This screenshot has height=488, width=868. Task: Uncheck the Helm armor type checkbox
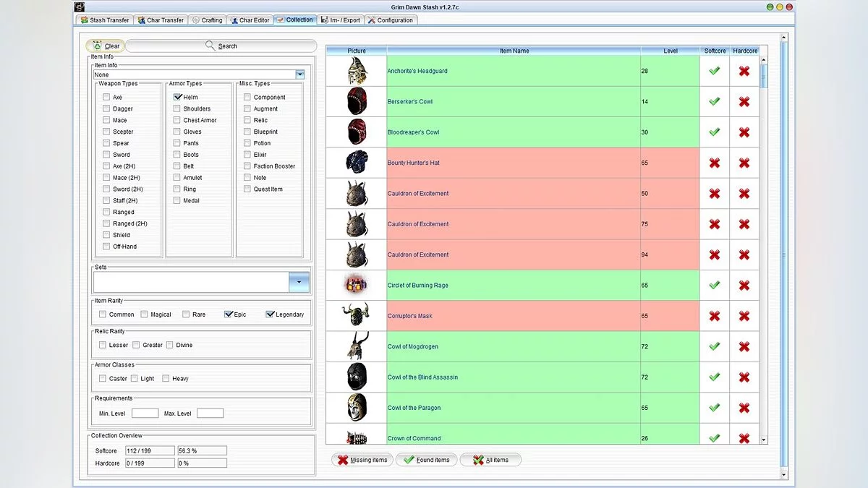pos(177,97)
